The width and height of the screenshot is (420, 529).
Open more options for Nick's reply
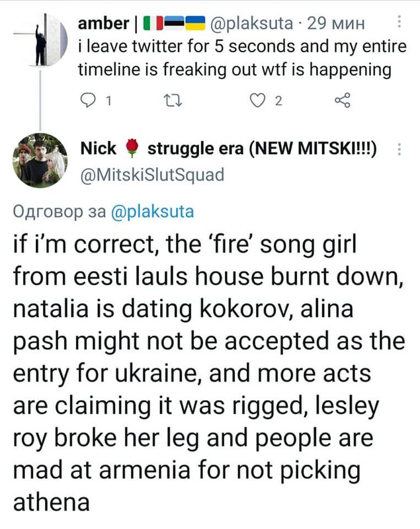click(399, 149)
